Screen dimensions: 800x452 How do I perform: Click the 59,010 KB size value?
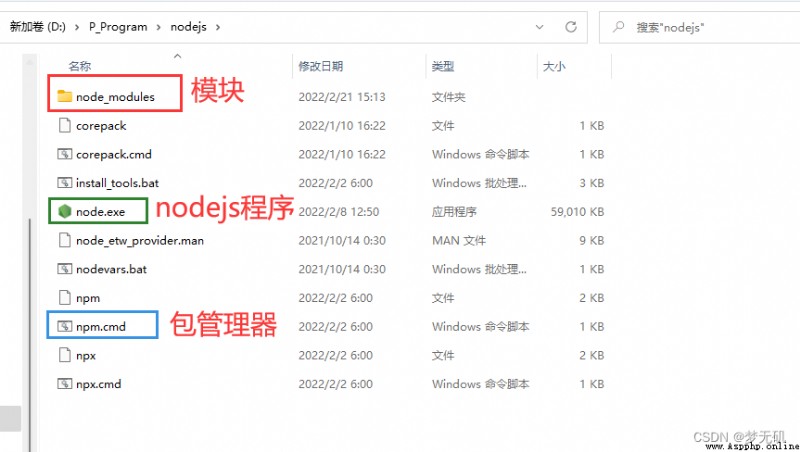[x=577, y=212]
